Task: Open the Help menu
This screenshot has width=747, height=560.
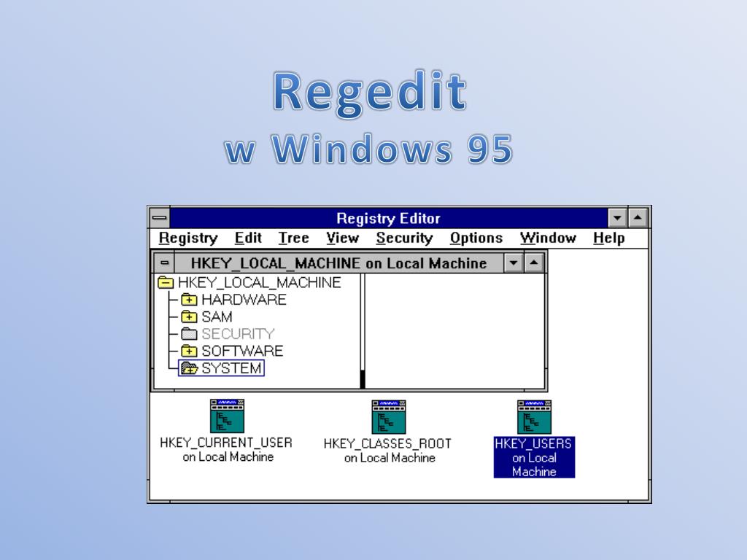Action: 609,238
